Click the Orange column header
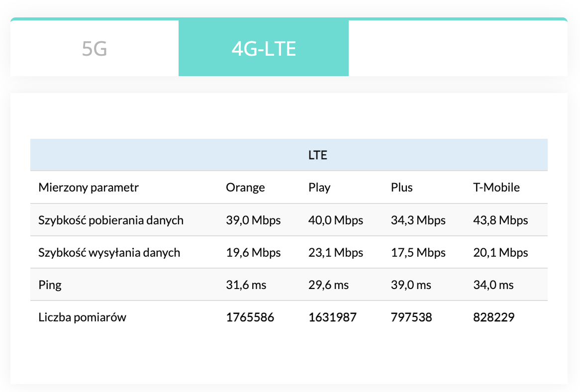 [x=245, y=188]
